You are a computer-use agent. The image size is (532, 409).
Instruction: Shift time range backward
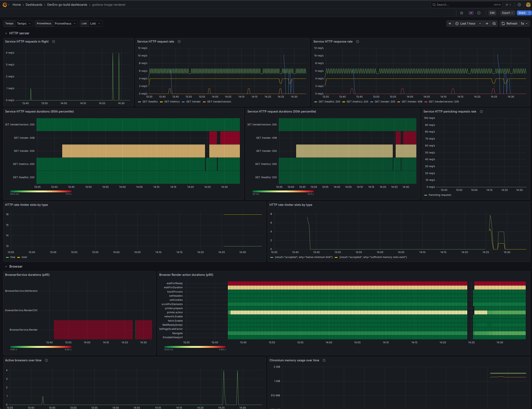coord(450,24)
